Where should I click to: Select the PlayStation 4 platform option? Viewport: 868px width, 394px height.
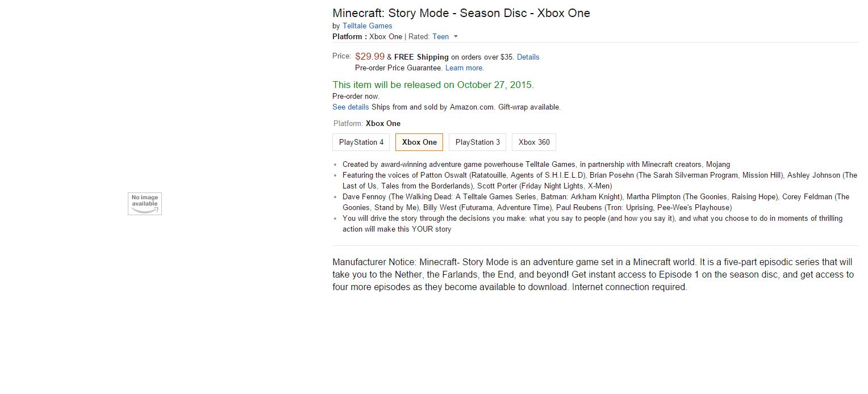361,142
